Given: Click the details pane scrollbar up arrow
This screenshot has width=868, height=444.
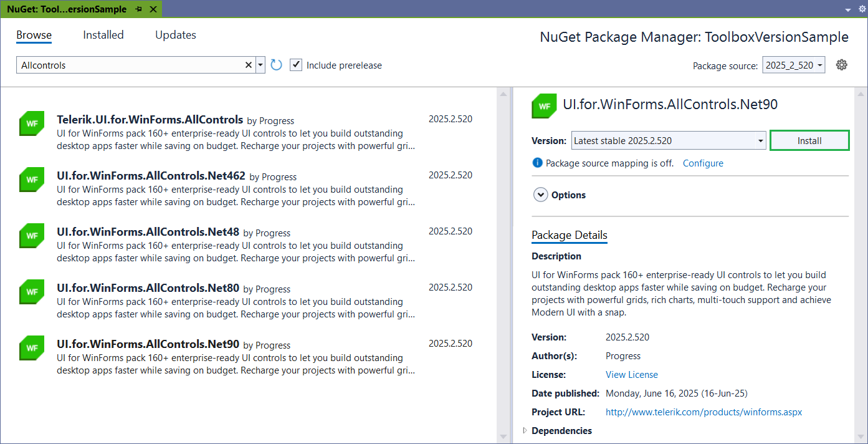Looking at the screenshot, I should 861,94.
